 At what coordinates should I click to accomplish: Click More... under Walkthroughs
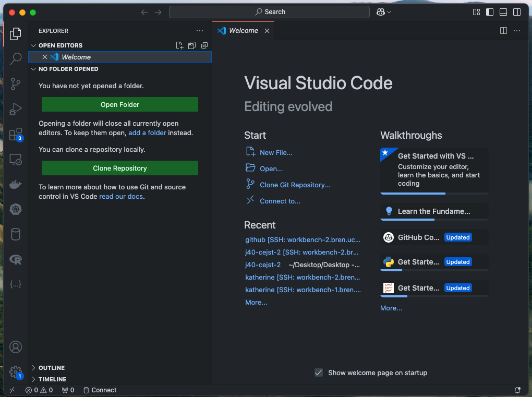(391, 308)
